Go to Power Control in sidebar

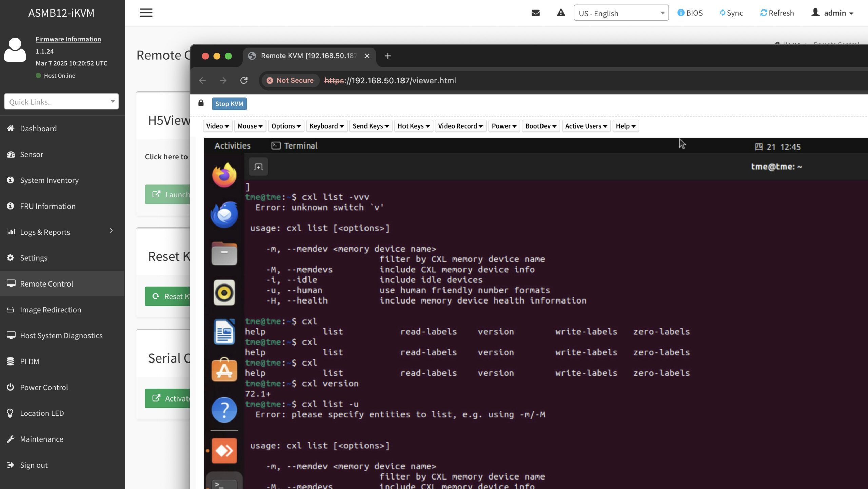tap(44, 387)
